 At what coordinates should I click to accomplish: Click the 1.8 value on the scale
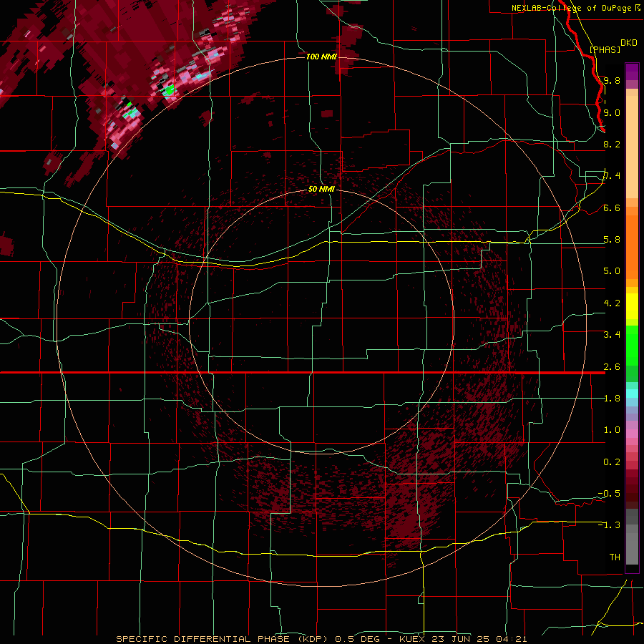pyautogui.click(x=612, y=399)
